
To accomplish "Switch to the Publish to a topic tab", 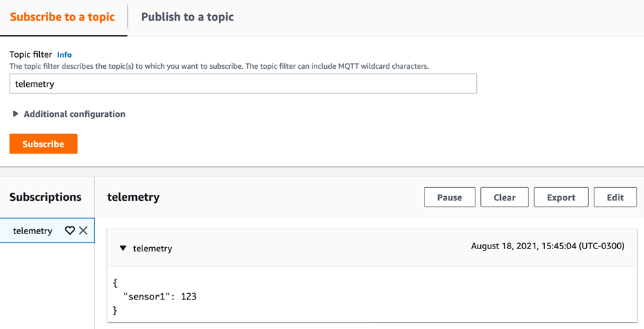I will click(x=187, y=17).
